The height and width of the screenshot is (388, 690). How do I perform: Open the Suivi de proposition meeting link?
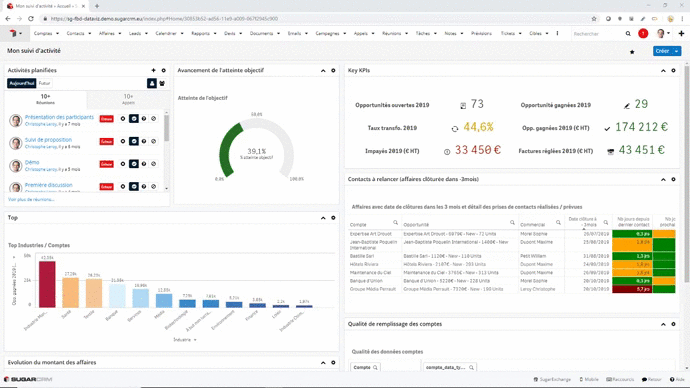point(48,139)
